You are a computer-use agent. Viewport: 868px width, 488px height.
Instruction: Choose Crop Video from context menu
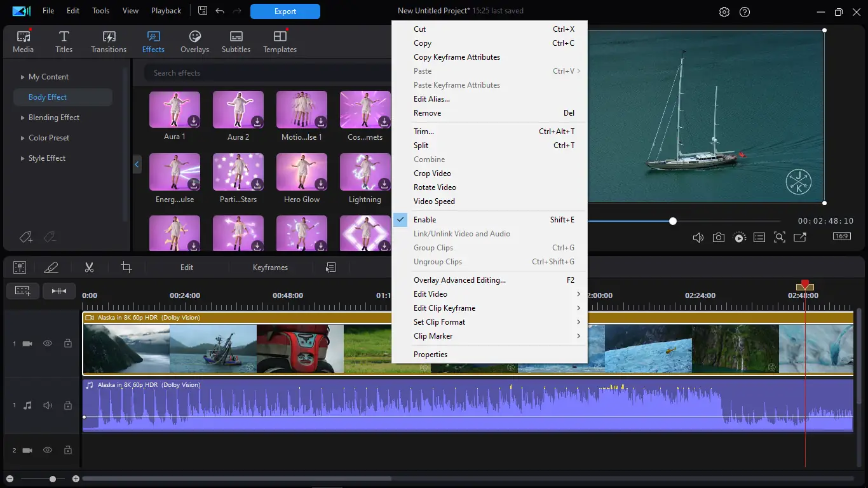tap(432, 173)
